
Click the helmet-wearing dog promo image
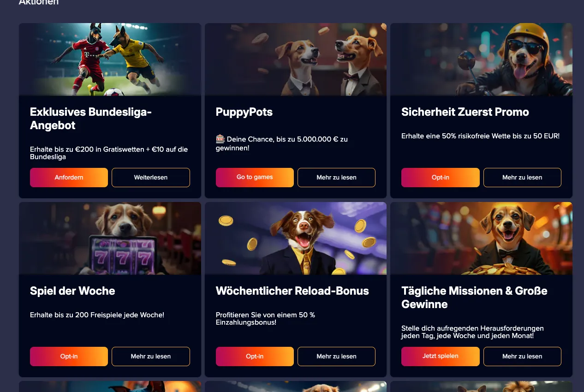point(481,59)
